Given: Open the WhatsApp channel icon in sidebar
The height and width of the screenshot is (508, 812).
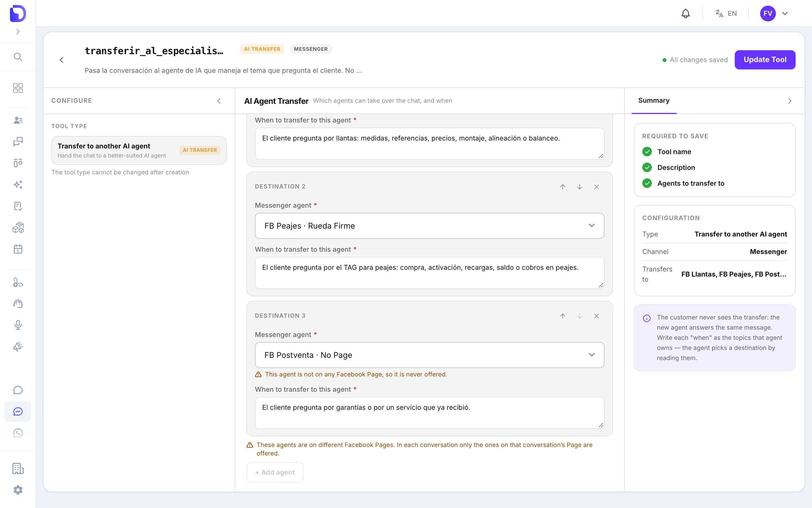Looking at the screenshot, I should coord(18,433).
